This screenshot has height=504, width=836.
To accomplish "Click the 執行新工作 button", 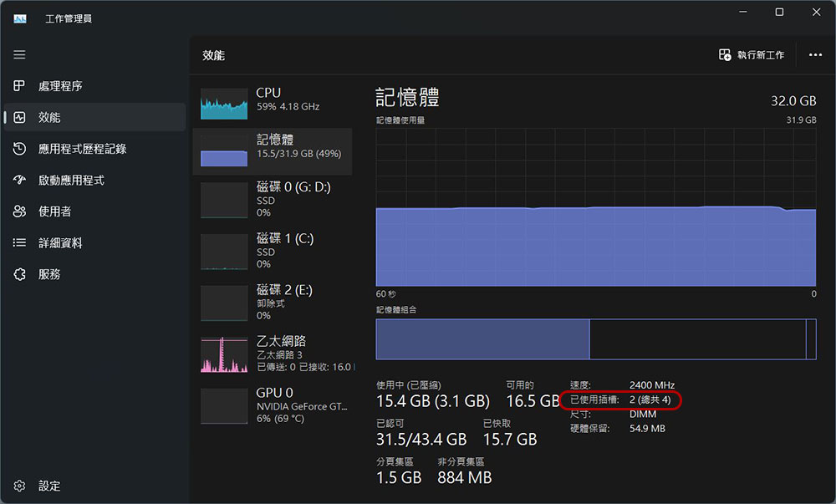I will pos(752,55).
